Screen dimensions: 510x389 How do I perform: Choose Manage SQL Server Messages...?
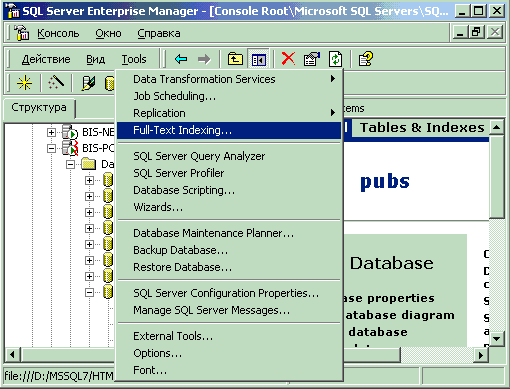[x=229, y=310]
